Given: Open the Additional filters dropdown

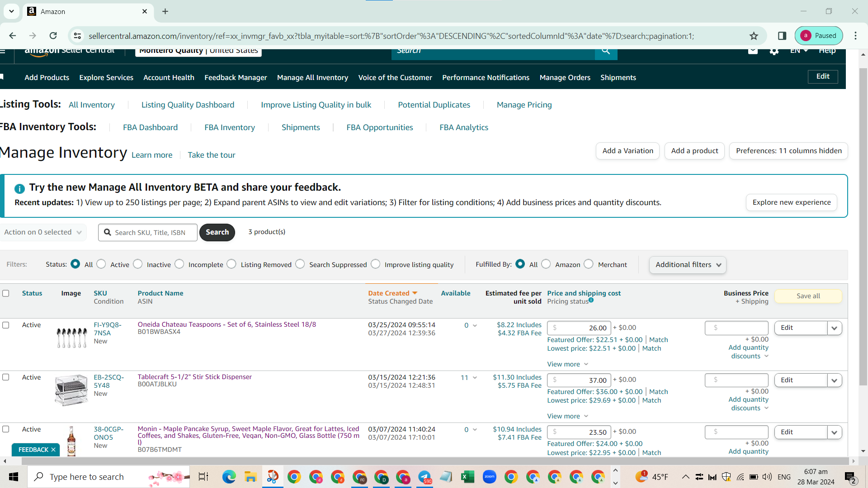Looking at the screenshot, I should click(688, 265).
